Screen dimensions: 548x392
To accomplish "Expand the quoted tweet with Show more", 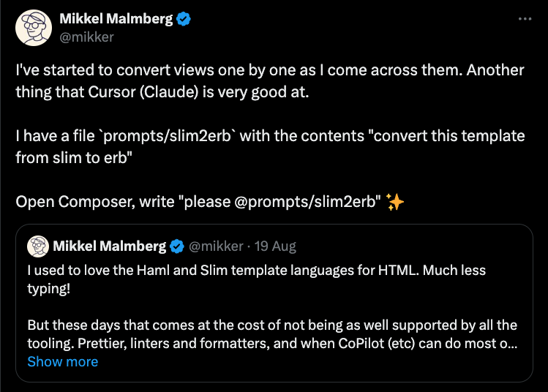I will point(62,361).
